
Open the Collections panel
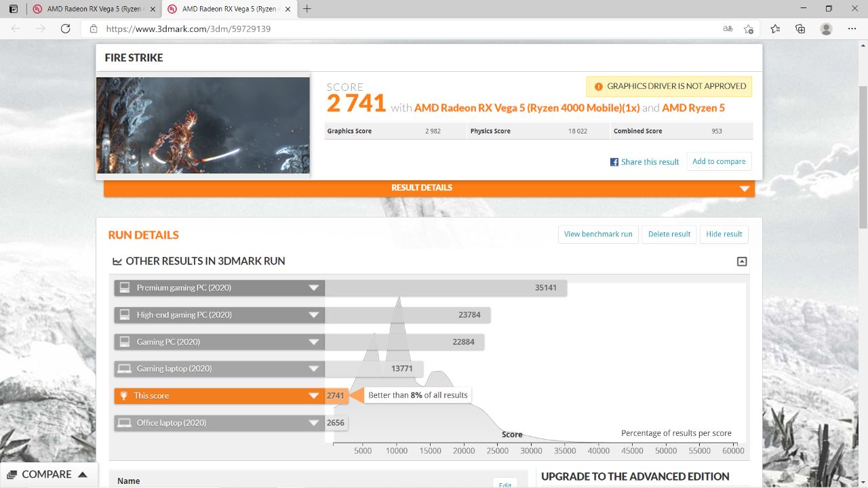click(801, 28)
